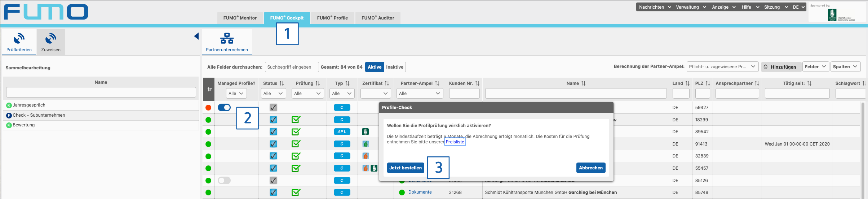Screen dimensions: 868x199
Task: Enable Managed Profile toggle in row 85126
Action: [224, 180]
